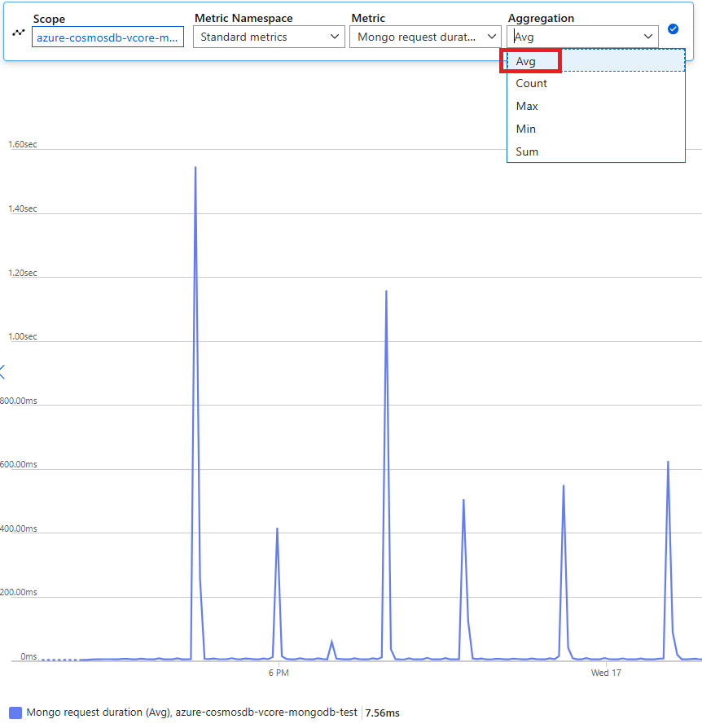Click the metrics line chart icon
This screenshot has width=702, height=728.
coord(17,32)
